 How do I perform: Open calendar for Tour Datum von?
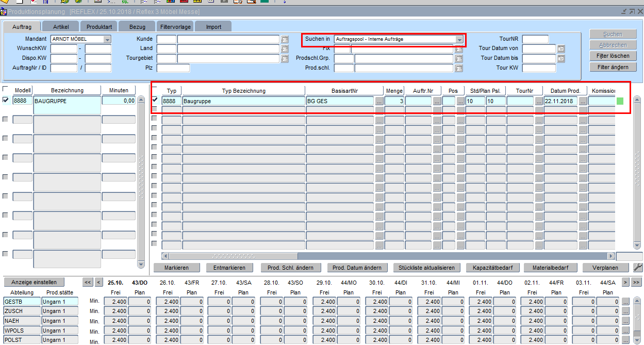coord(561,49)
